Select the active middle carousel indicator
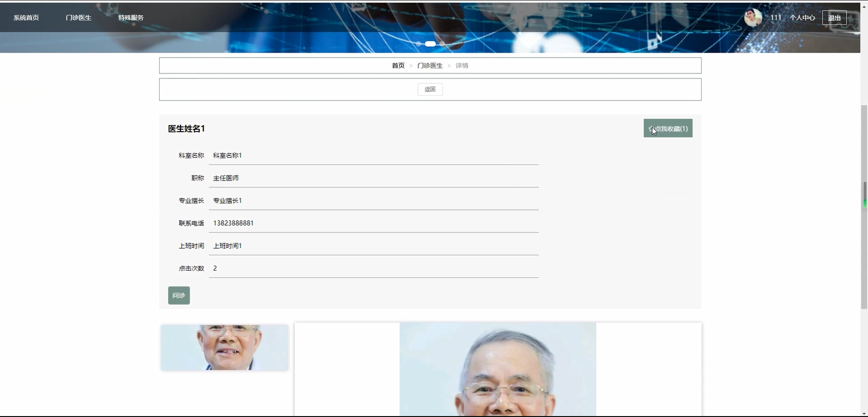Image resolution: width=868 pixels, height=417 pixels. [430, 44]
